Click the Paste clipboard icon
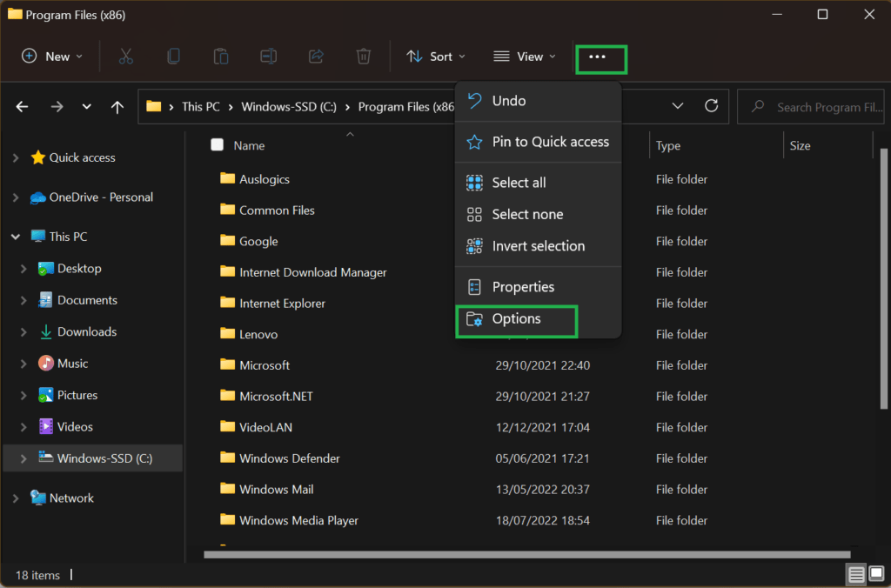 pos(221,57)
